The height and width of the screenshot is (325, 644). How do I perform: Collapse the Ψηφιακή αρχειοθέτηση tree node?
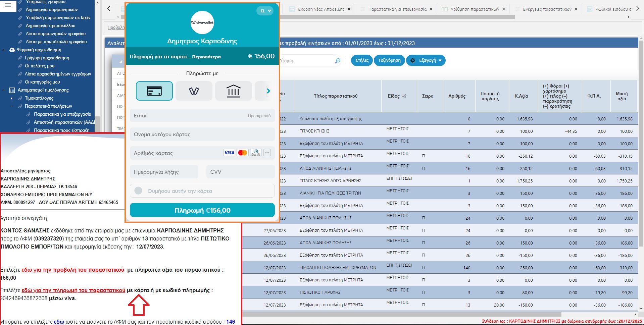4,50
